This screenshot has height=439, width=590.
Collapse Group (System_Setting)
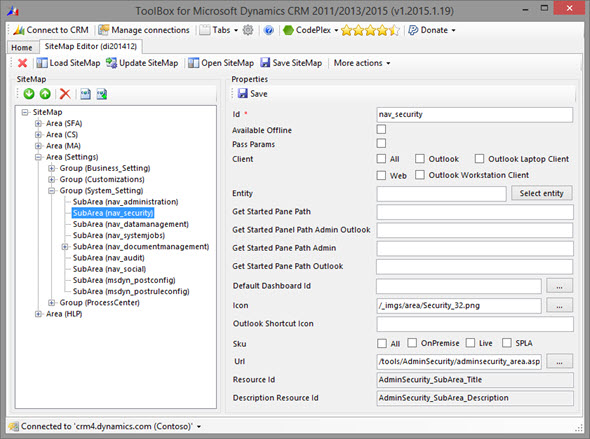(x=52, y=191)
